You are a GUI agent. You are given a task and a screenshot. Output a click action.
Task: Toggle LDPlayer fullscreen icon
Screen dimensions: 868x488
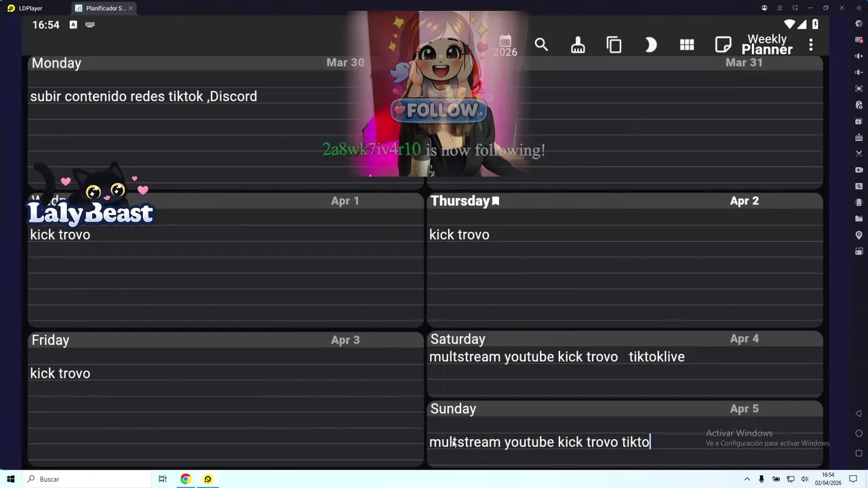(x=859, y=89)
